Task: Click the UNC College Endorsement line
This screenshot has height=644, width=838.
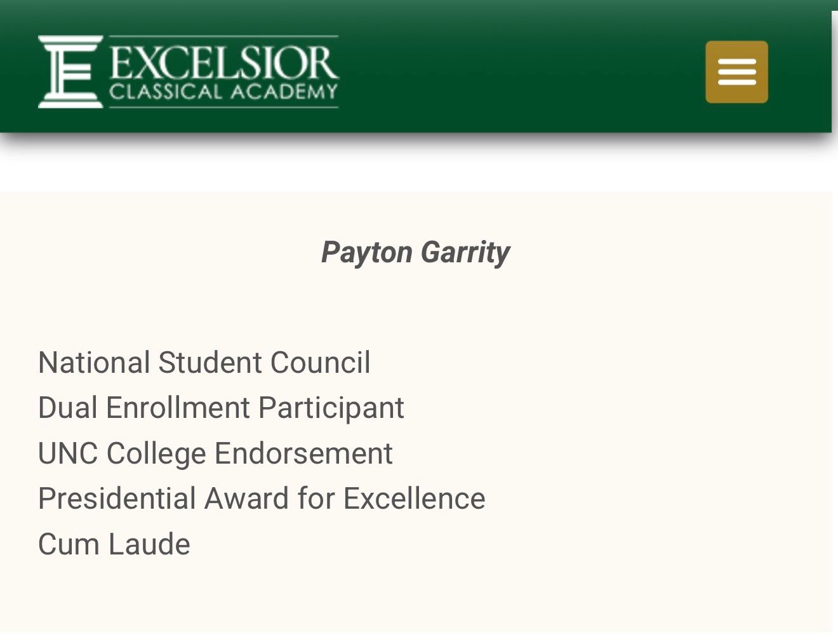Action: tap(215, 454)
